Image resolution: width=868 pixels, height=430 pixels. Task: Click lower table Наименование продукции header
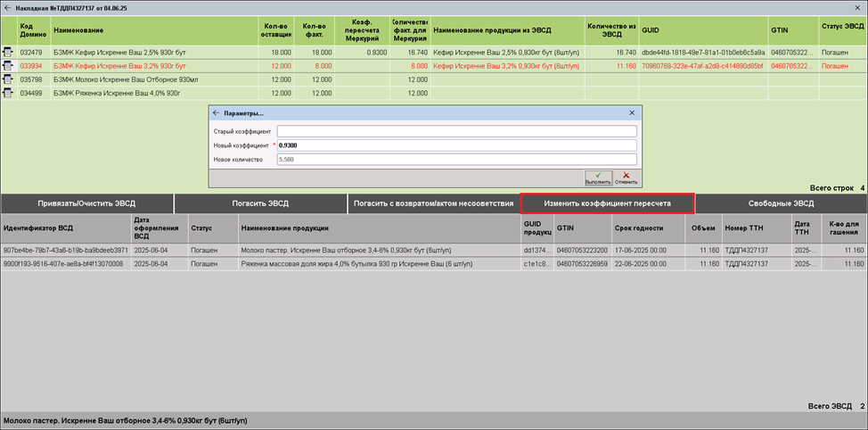pyautogui.click(x=380, y=227)
